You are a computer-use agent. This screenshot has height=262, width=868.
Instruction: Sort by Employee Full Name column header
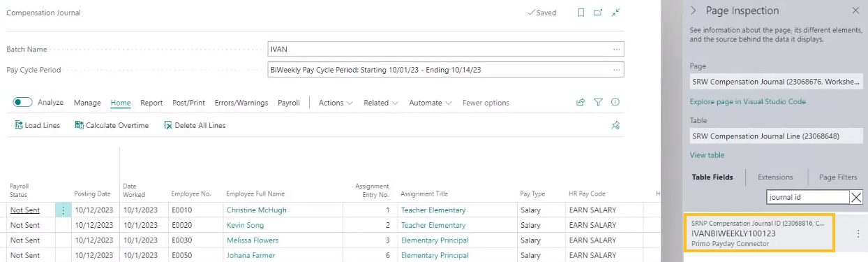255,194
